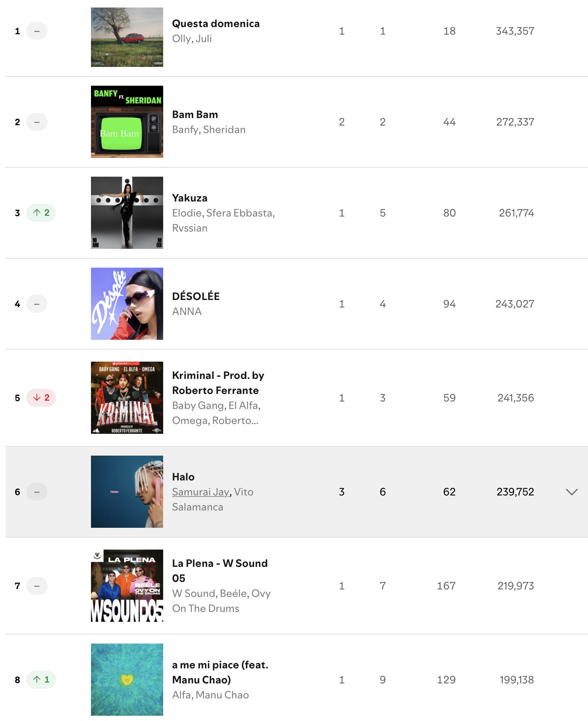Click the Kriminal down-two rank change badge

(41, 398)
